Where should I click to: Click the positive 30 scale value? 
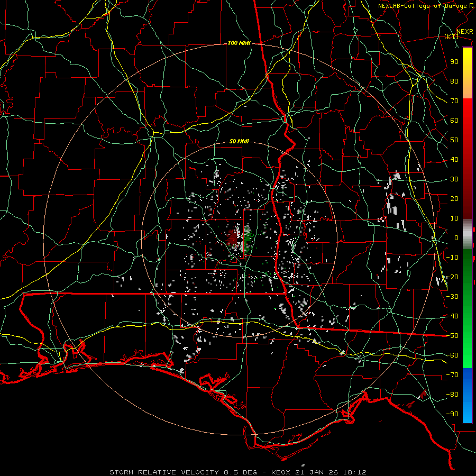(x=454, y=179)
